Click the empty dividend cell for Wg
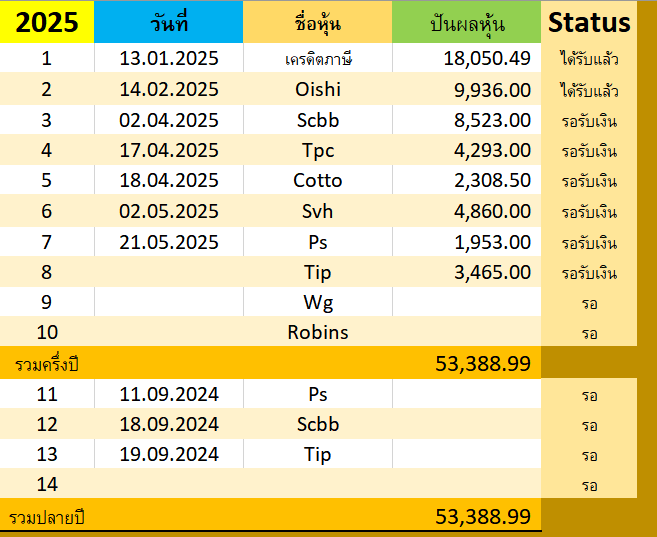Viewport: 657px width, 537px height. pos(466,302)
